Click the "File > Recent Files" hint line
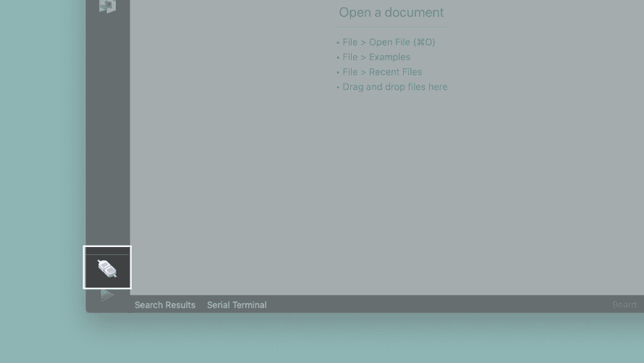The width and height of the screenshot is (644, 363). [382, 72]
